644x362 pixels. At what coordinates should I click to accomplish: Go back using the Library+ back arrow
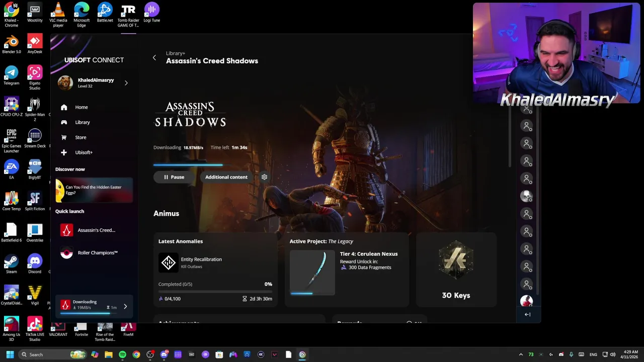pyautogui.click(x=154, y=57)
